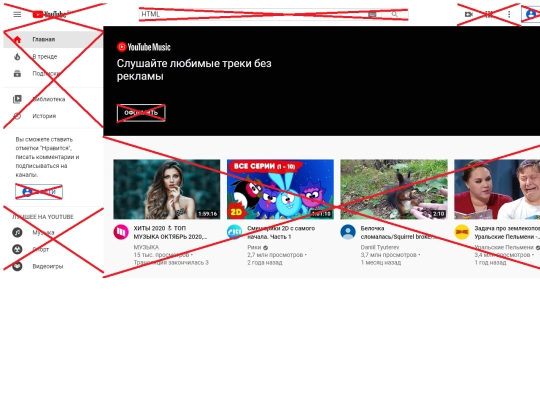Go to Главная in sidebar
Viewport: 540px width, 405px height.
[x=53, y=39]
